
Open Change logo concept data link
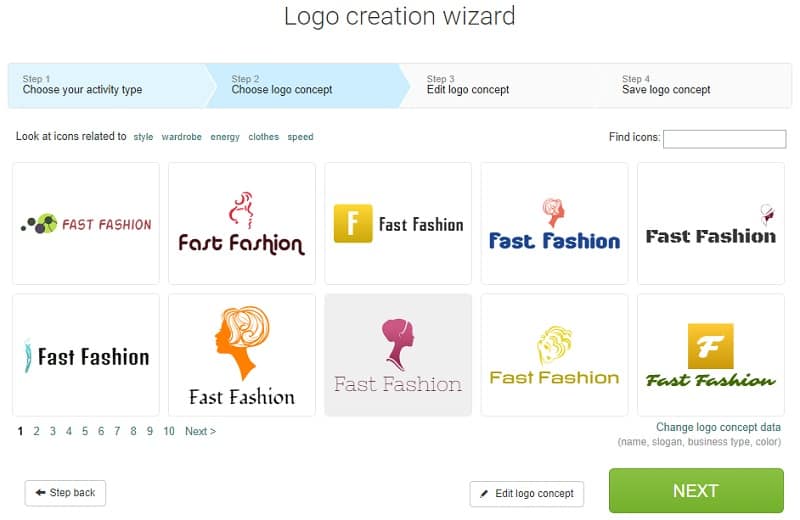pyautogui.click(x=718, y=427)
